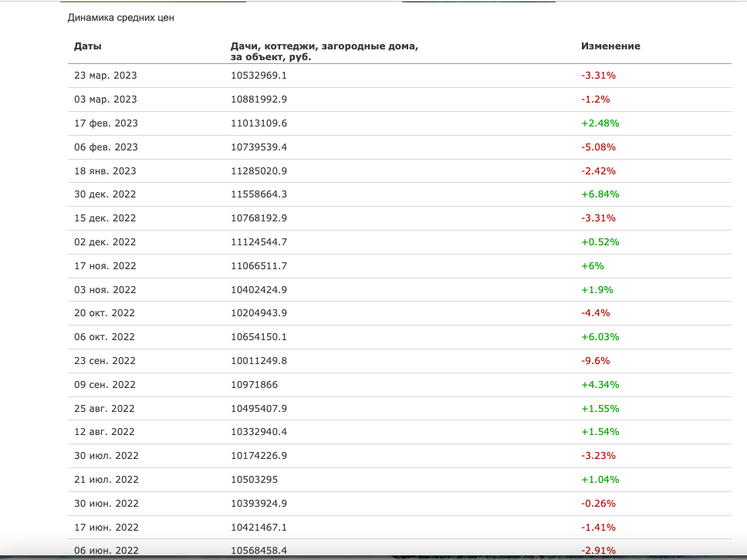Click the '+6%' change value
Screen dimensions: 747x560
[593, 265]
